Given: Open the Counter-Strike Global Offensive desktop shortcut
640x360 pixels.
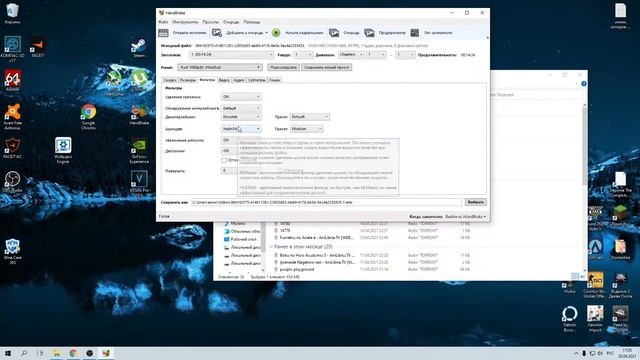Looking at the screenshot, I should coord(595,285).
